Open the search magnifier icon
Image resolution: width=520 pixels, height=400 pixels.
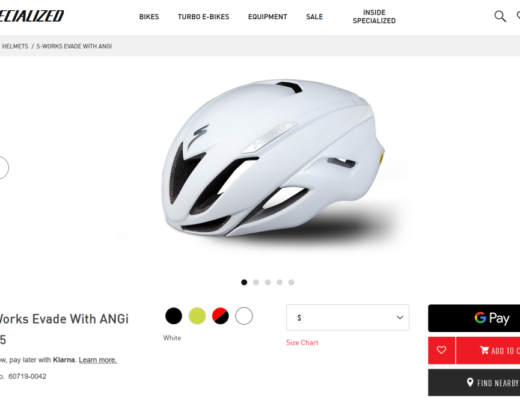tap(500, 16)
